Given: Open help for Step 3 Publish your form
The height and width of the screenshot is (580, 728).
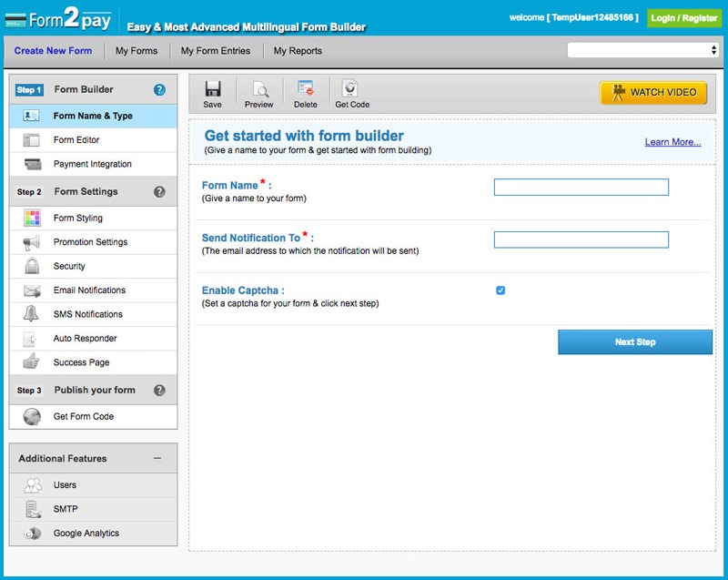Looking at the screenshot, I should (x=159, y=390).
